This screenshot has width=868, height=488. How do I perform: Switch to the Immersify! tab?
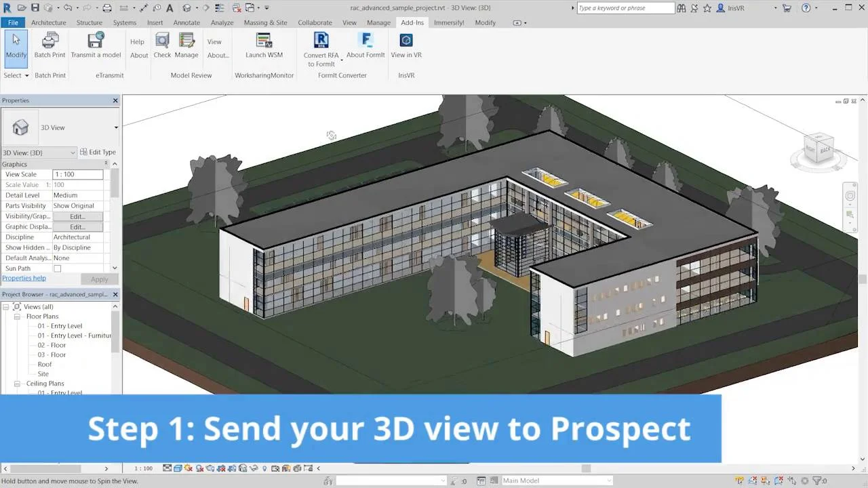coord(449,22)
